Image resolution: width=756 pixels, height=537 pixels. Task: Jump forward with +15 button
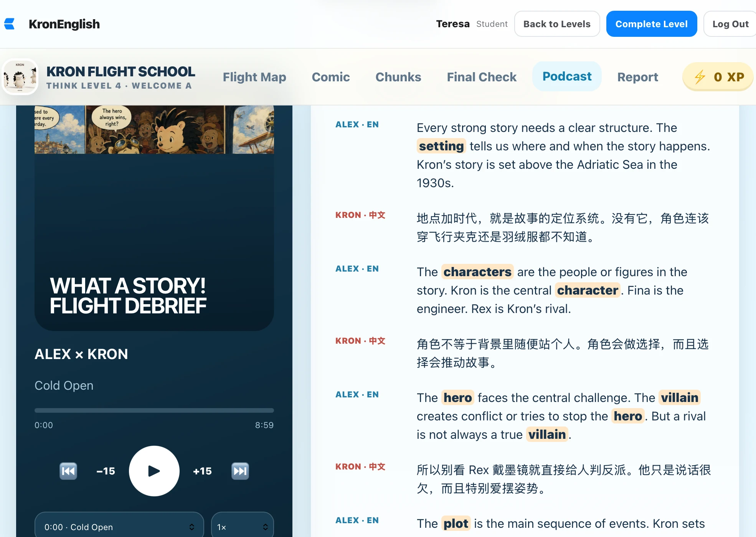pos(202,471)
